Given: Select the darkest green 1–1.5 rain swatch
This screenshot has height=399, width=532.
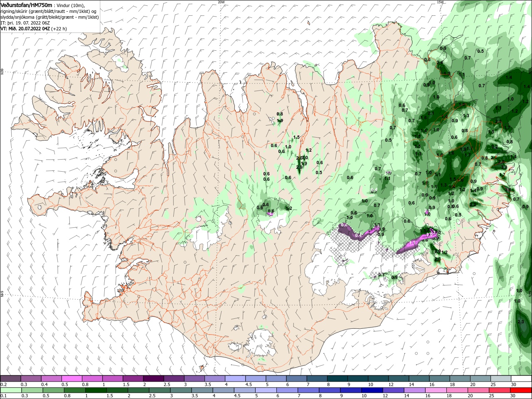Looking at the screenshot, I should click(x=96, y=390).
